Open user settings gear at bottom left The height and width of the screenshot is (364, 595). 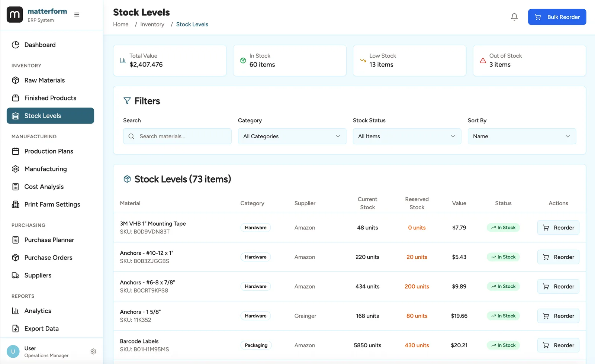(x=93, y=351)
